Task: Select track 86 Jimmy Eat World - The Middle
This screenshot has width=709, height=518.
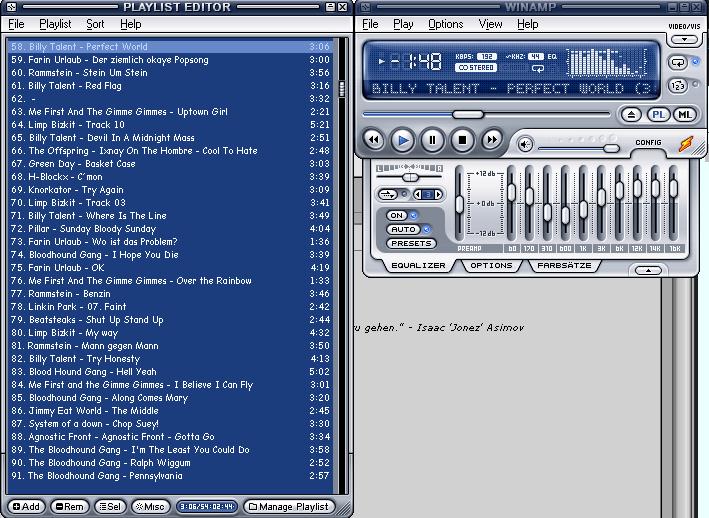Action: [170, 411]
